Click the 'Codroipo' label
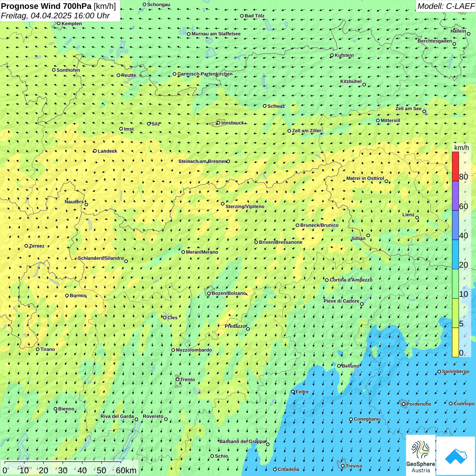 [x=464, y=404]
